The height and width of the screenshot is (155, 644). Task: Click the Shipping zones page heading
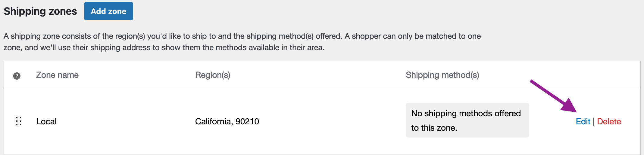pos(40,11)
